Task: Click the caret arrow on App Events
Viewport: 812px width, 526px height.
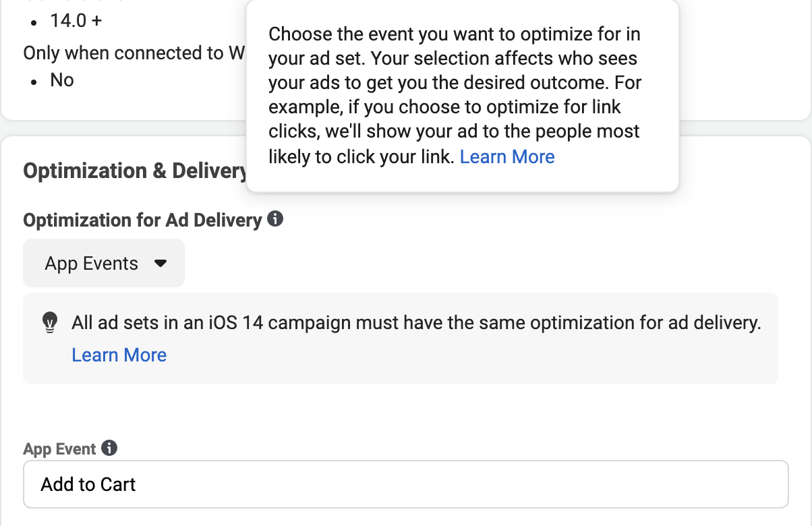Action: point(161,264)
